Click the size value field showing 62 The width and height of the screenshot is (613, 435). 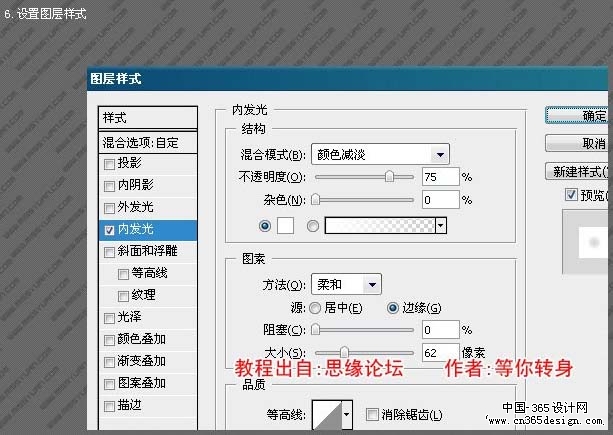[441, 353]
